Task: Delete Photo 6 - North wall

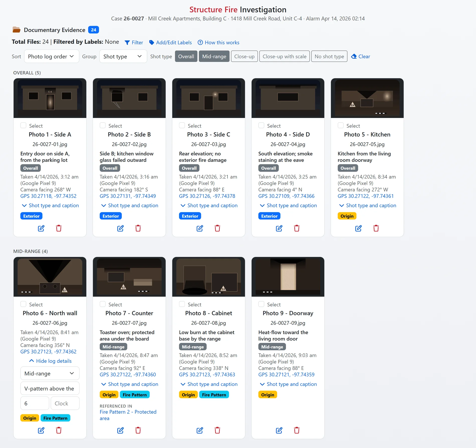Action: [x=59, y=430]
